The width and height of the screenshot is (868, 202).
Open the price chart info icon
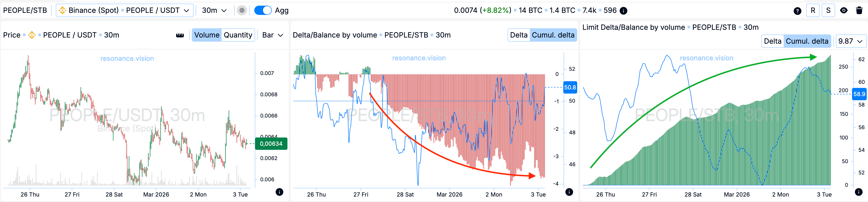tap(279, 192)
